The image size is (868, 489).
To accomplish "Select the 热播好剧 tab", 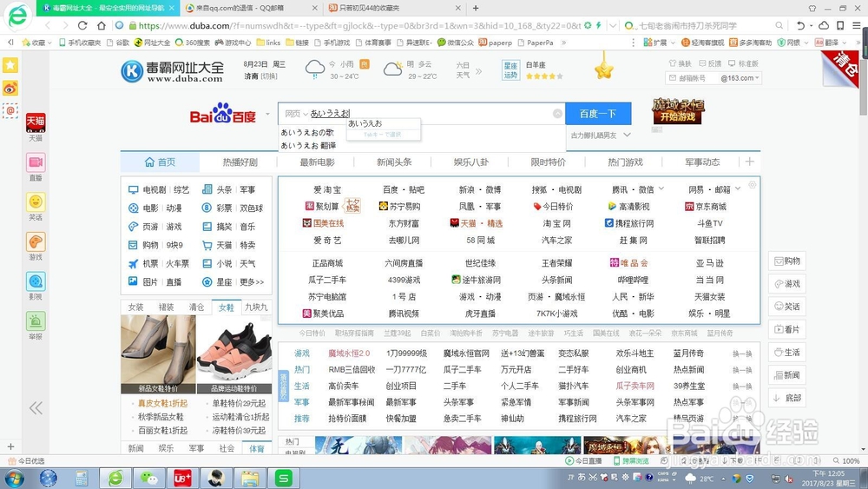I will [240, 162].
